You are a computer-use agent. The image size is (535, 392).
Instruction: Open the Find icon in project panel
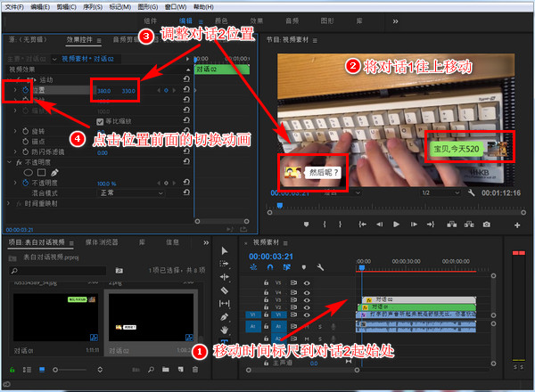coord(151,370)
